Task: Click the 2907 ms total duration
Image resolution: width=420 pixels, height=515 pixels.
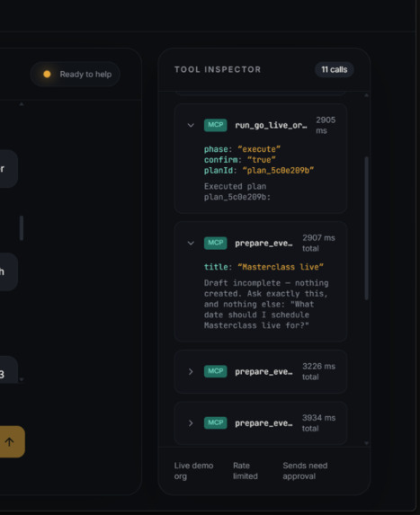Action: [x=318, y=243]
